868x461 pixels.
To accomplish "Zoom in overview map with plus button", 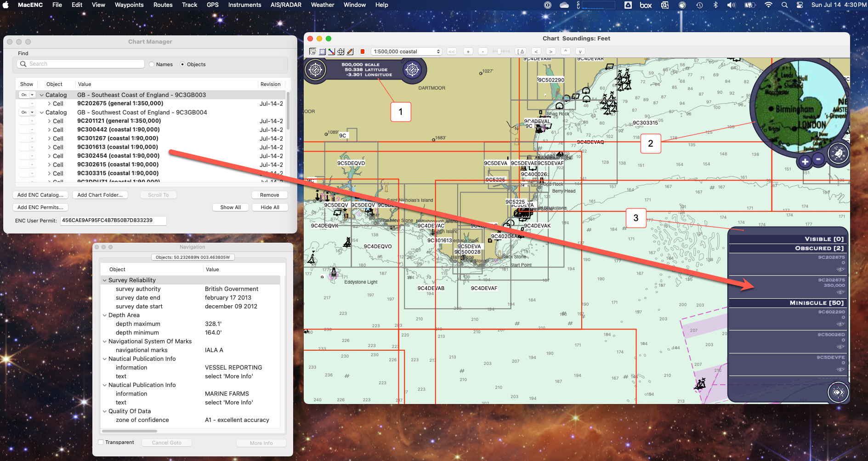I will pos(805,161).
